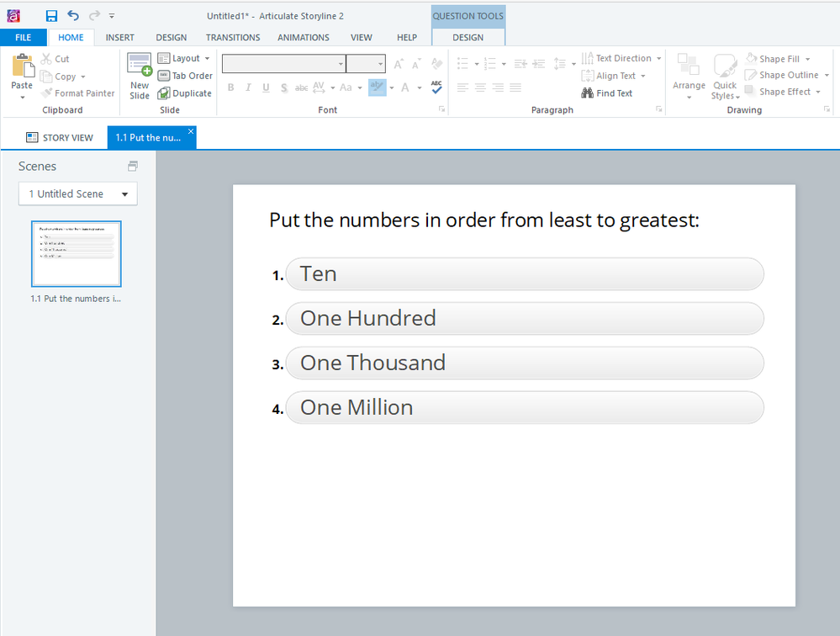The height and width of the screenshot is (636, 840).
Task: Switch to the STORY VIEW tab
Action: [59, 138]
